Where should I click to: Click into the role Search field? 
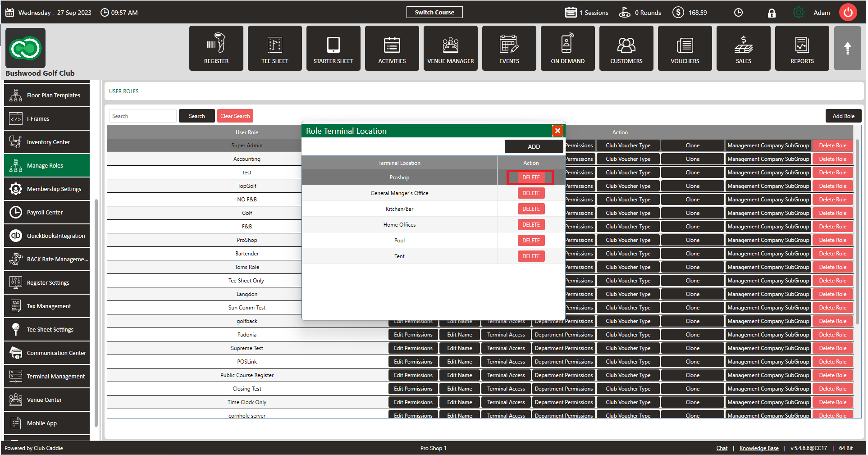[142, 116]
